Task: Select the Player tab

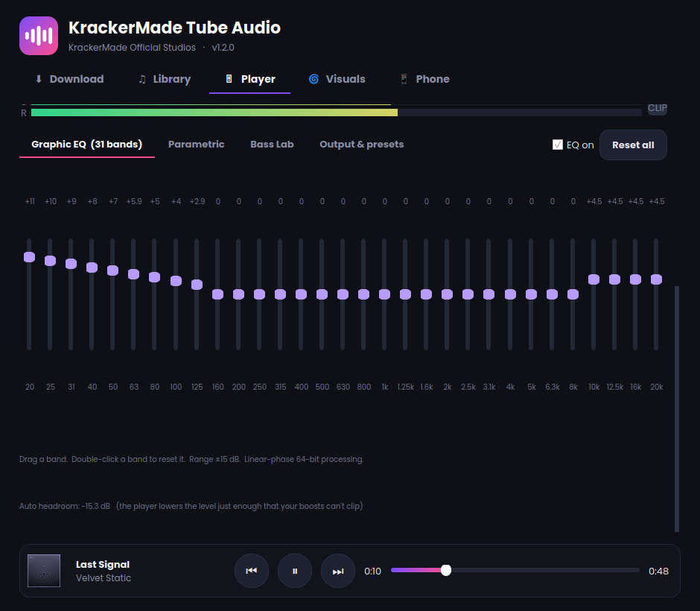Action: click(x=250, y=79)
